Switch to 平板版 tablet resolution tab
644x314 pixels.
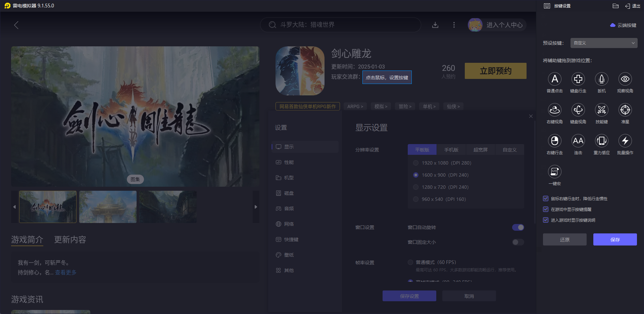(422, 150)
